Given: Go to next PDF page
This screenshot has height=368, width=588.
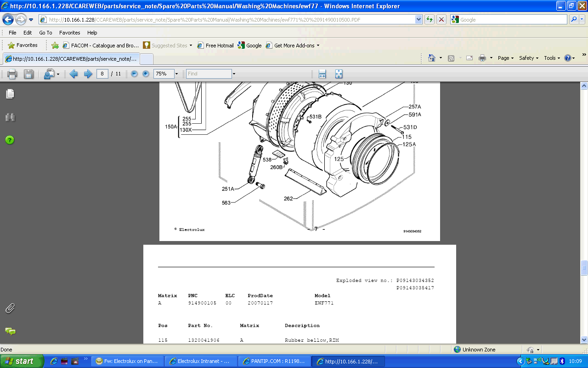Looking at the screenshot, I should tap(88, 74).
